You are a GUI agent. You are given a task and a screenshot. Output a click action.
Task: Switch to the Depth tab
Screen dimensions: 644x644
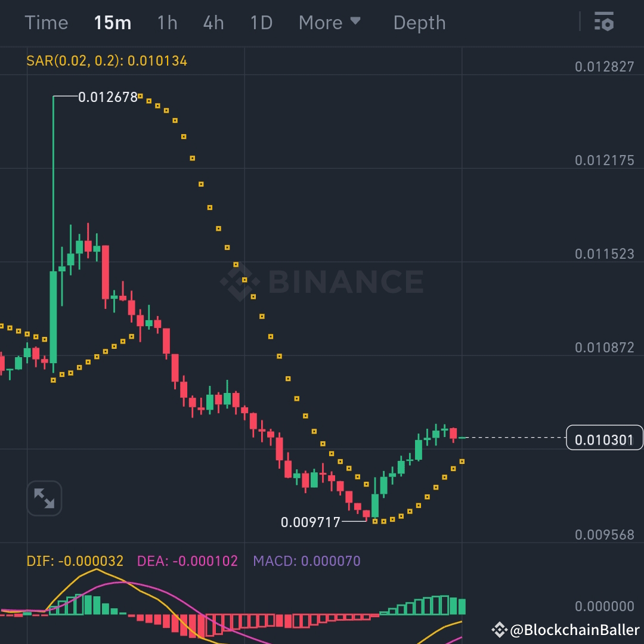tap(420, 23)
